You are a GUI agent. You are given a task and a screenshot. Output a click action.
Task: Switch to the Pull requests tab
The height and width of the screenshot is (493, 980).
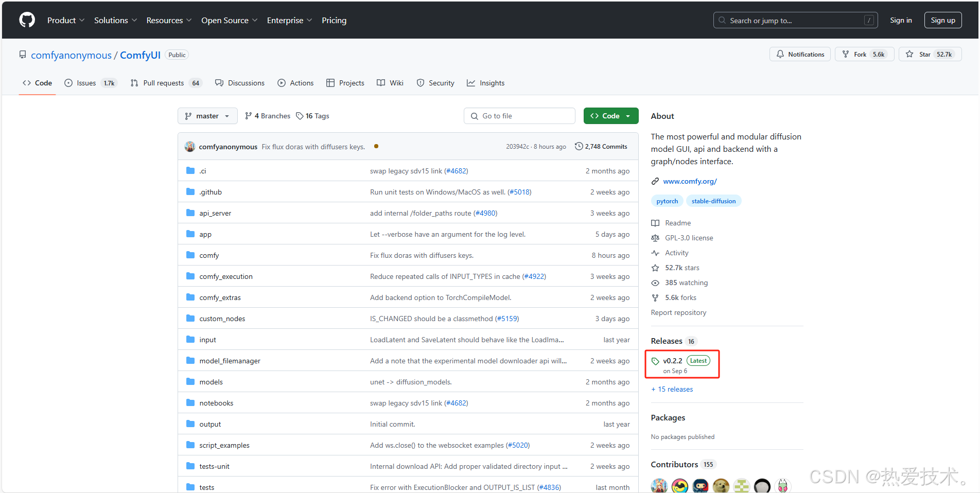[166, 83]
